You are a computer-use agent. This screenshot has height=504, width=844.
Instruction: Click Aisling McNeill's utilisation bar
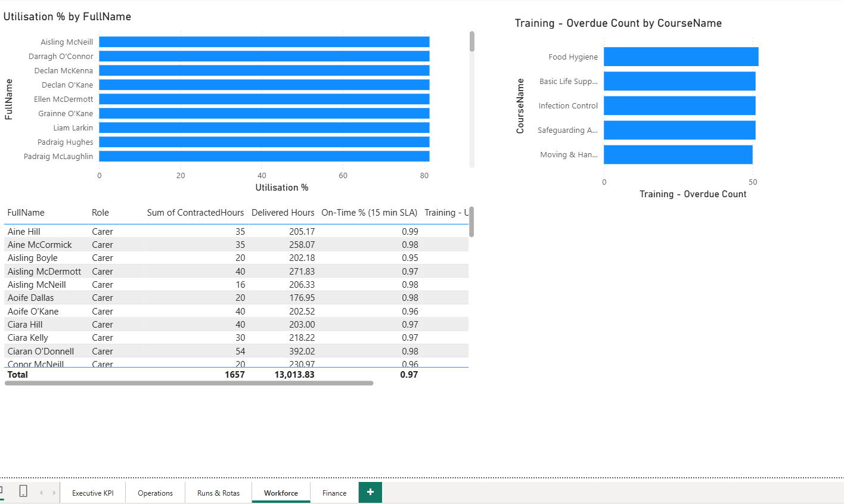tap(262, 42)
